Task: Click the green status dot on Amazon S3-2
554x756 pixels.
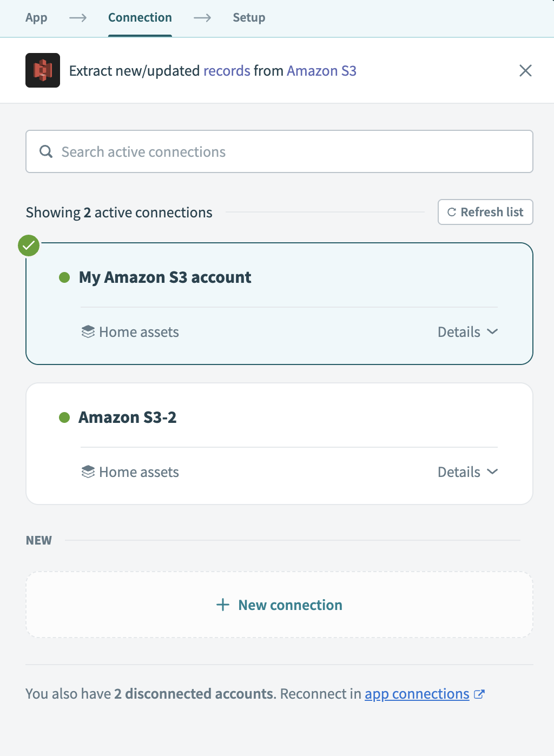Action: click(64, 417)
